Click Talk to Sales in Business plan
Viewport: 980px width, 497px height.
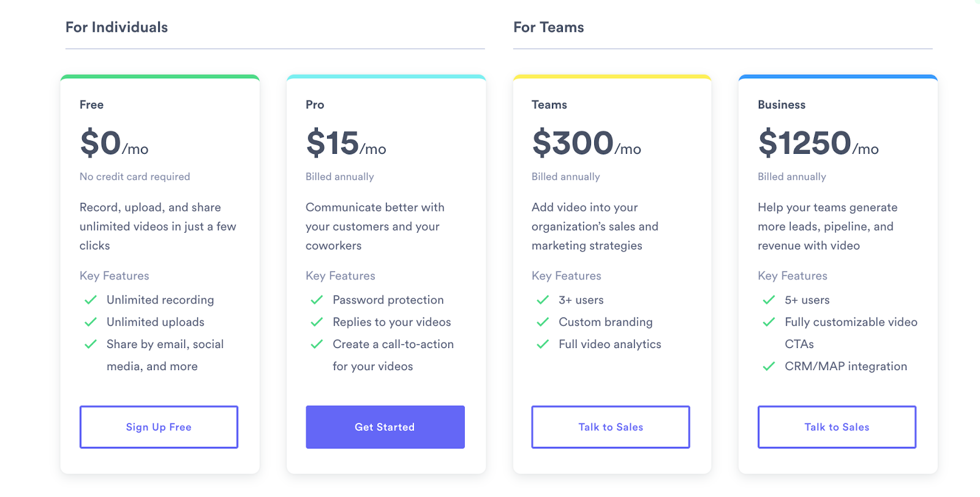coord(837,427)
